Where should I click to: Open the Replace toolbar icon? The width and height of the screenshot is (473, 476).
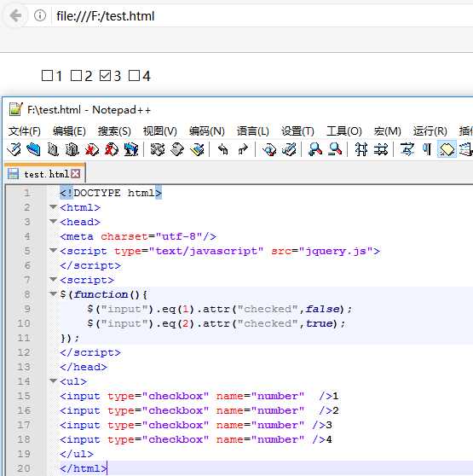click(289, 149)
